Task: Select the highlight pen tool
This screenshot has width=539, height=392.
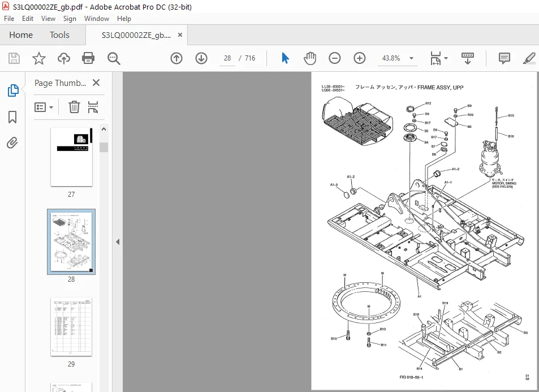Action: click(529, 58)
